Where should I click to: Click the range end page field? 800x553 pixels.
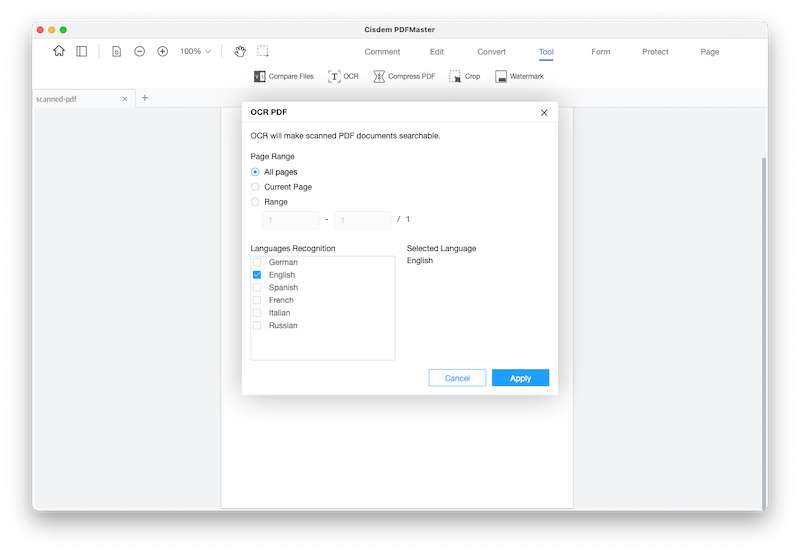363,220
